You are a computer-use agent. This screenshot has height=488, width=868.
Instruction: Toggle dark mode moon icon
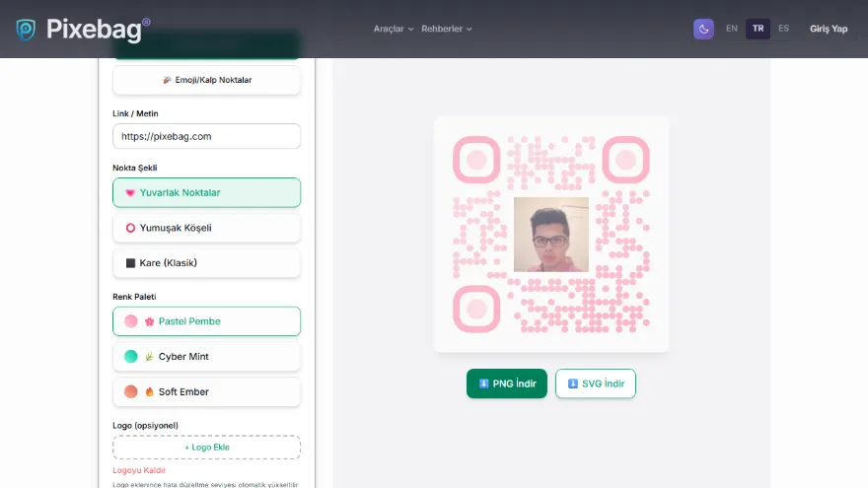coord(703,29)
